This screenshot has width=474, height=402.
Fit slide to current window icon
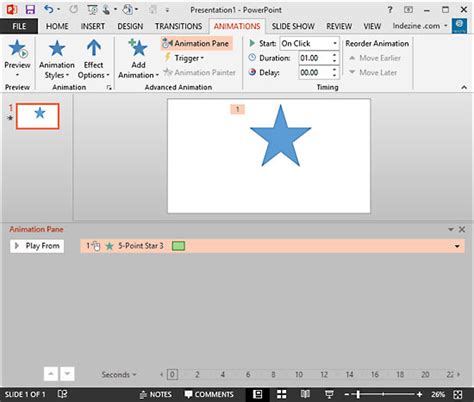(x=458, y=395)
